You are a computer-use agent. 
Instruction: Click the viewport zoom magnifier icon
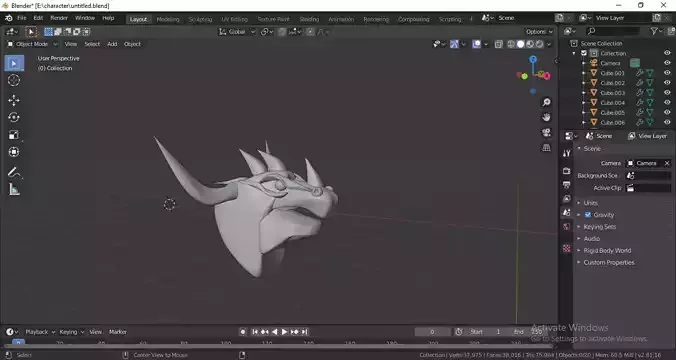[x=546, y=102]
